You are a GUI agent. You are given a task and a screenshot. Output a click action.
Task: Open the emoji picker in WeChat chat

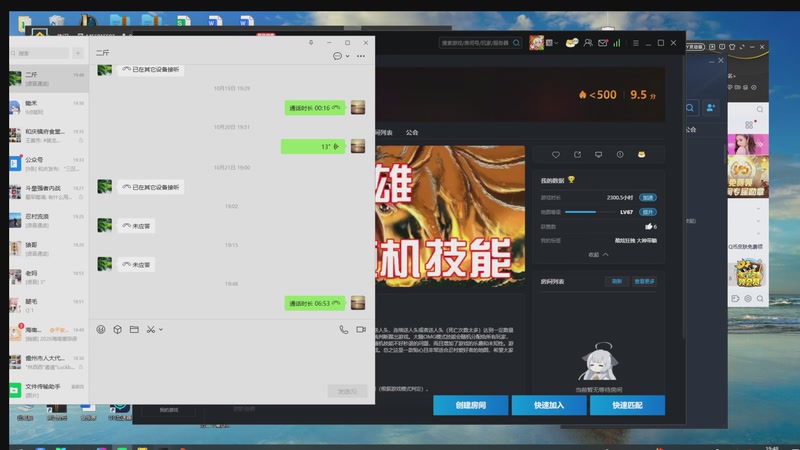point(101,330)
